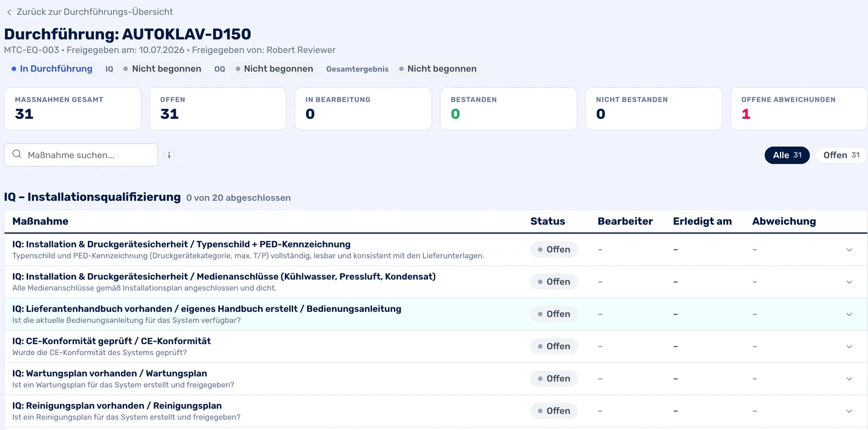Click the Status column header
Viewport: 868px width, 430px height.
[x=547, y=222]
